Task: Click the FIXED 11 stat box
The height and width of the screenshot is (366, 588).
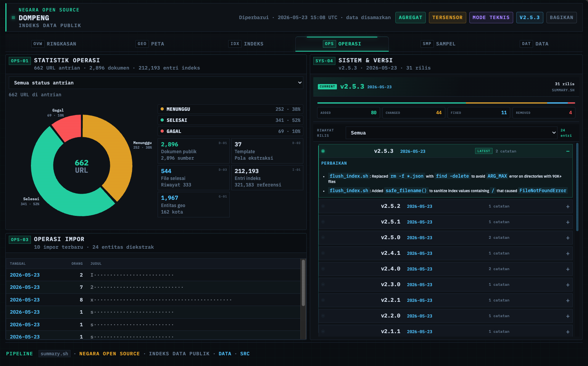Action: click(478, 113)
